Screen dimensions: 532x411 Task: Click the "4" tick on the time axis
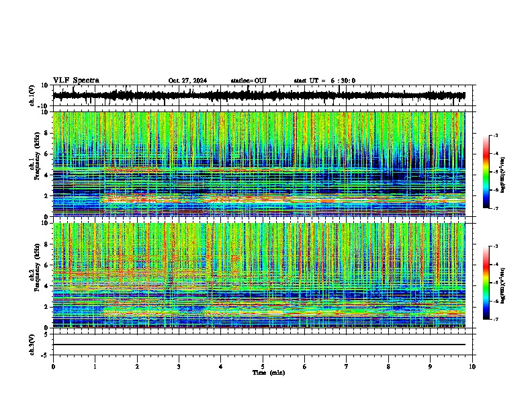point(221,367)
